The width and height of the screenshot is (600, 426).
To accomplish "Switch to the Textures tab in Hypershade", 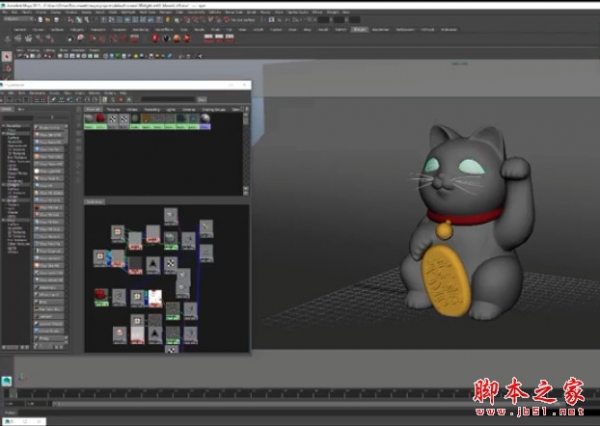I will (113, 109).
